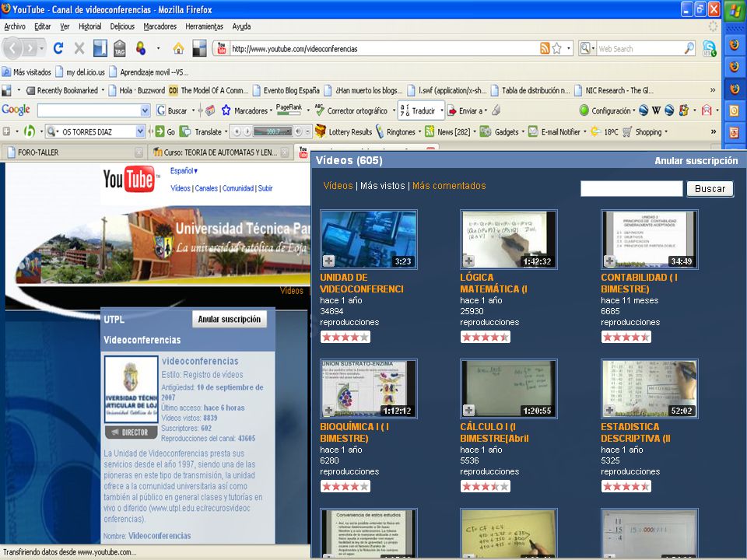Click the TAG icon in the navigation toolbar
Viewport: 747px width, 560px height.
pyautogui.click(x=120, y=48)
